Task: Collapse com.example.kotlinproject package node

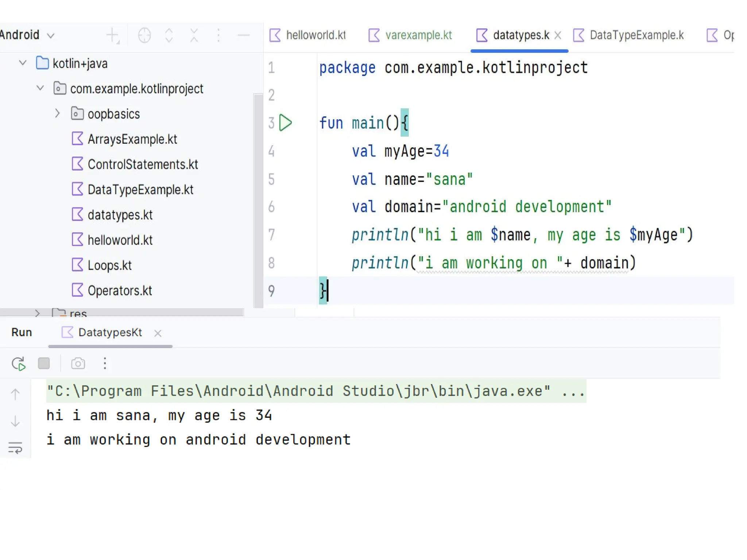Action: coord(40,88)
